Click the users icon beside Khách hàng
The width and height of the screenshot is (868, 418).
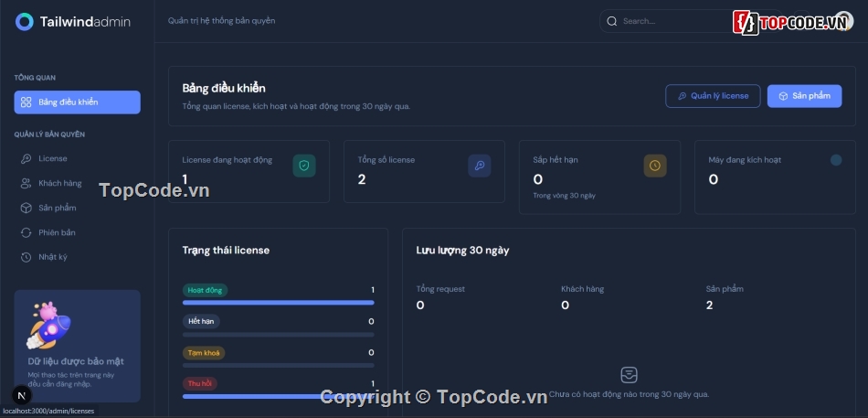coord(26,183)
